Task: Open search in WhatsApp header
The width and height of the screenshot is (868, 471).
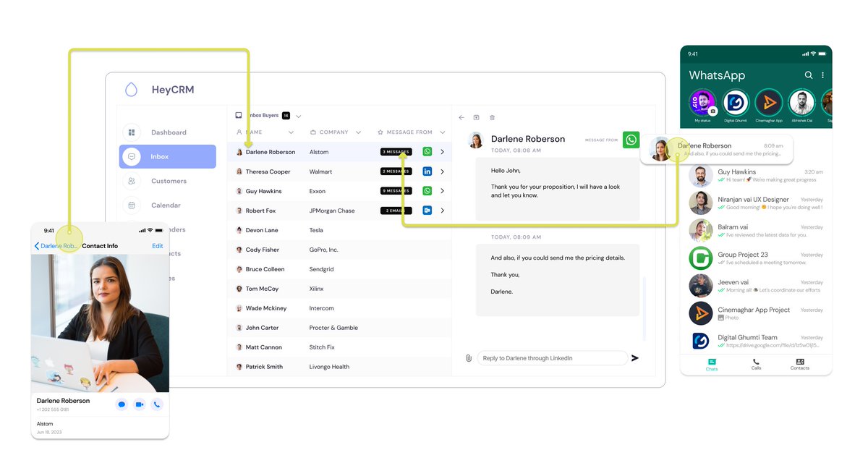Action: pos(809,75)
